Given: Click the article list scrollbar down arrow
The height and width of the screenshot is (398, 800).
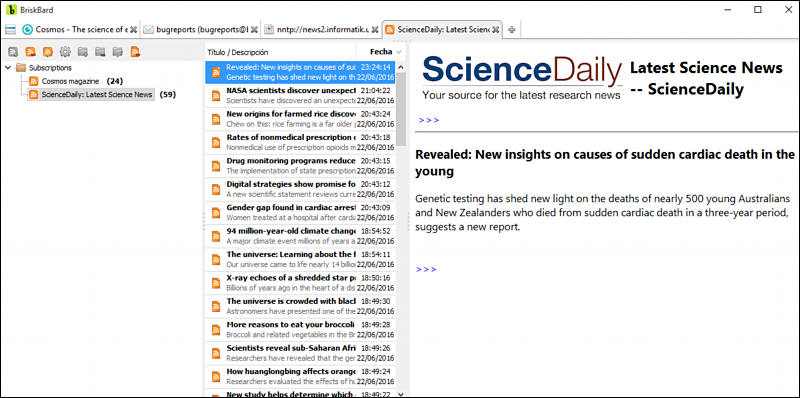Looking at the screenshot, I should (401, 393).
